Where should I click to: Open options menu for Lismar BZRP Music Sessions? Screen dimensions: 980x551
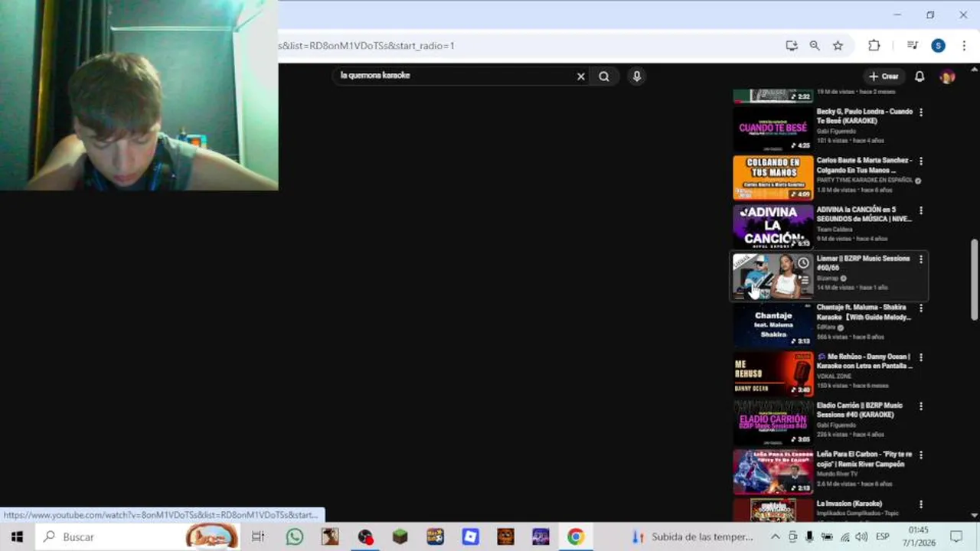[920, 259]
